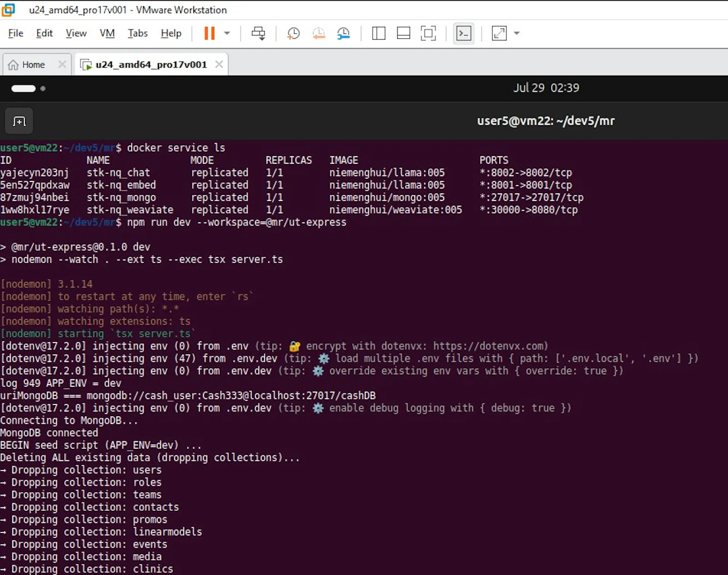Revert VM to previous snapshot
Screen dimensions: 728x575
tap(318, 33)
